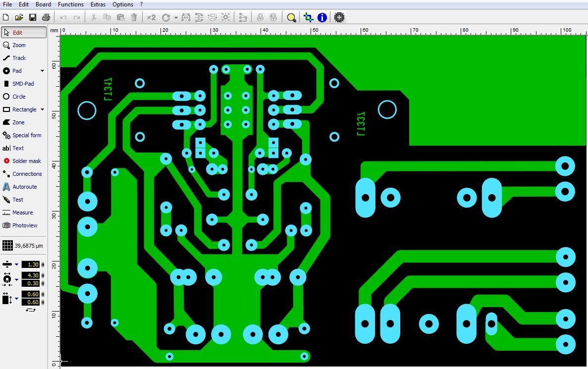The height and width of the screenshot is (369, 588).
Task: Click the yellow magnifier toolbar icon
Action: coord(291,17)
